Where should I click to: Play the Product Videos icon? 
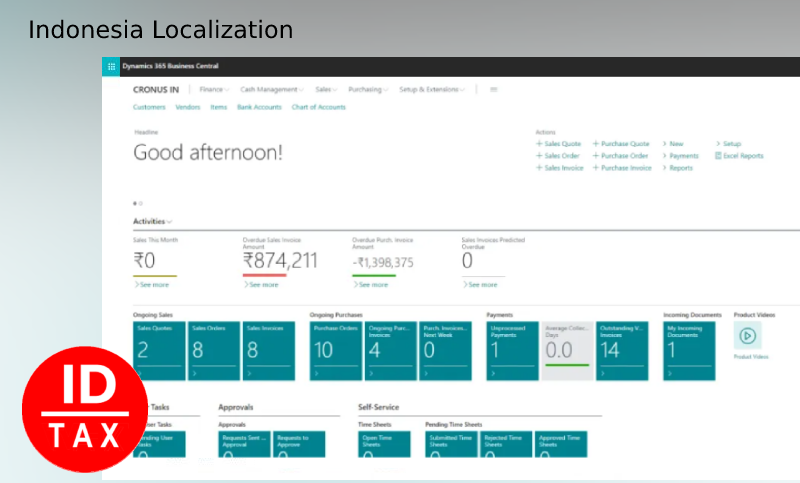(x=747, y=336)
